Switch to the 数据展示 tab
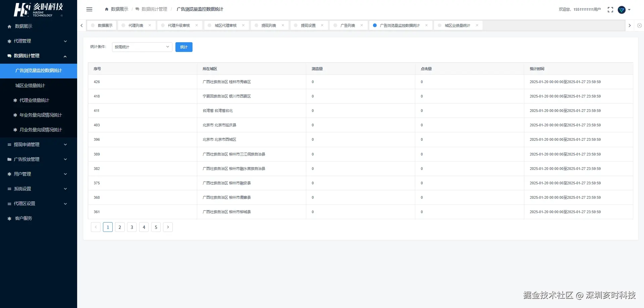This screenshot has height=308, width=644. (x=102, y=25)
